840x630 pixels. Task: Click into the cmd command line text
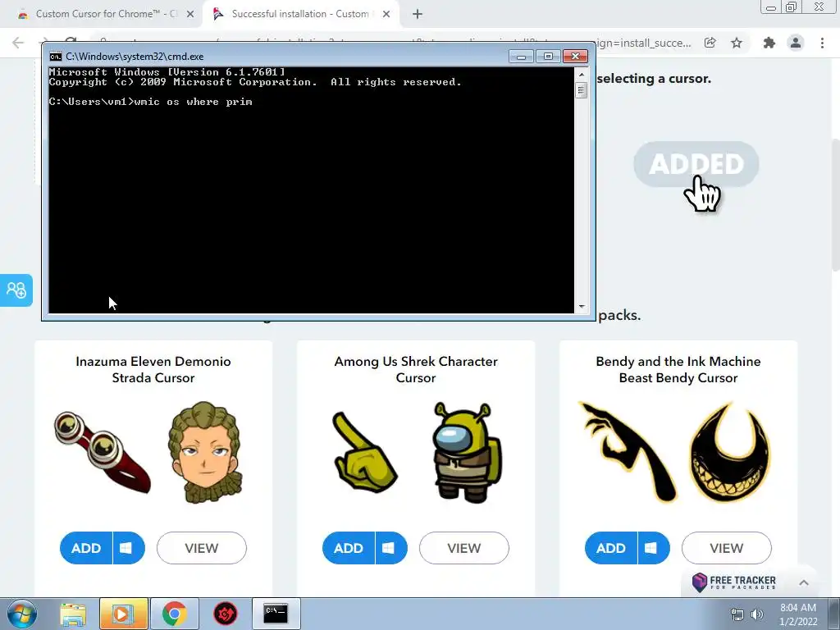click(150, 102)
